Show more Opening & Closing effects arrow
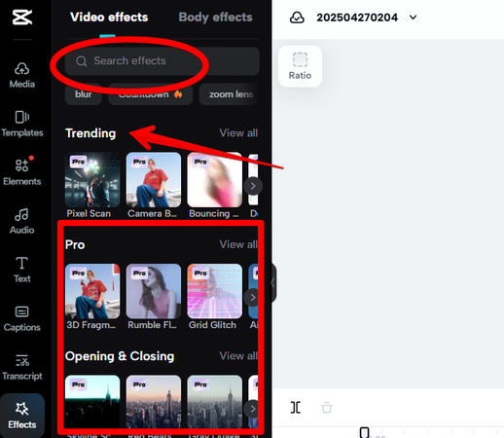The height and width of the screenshot is (438, 504). coord(253,409)
